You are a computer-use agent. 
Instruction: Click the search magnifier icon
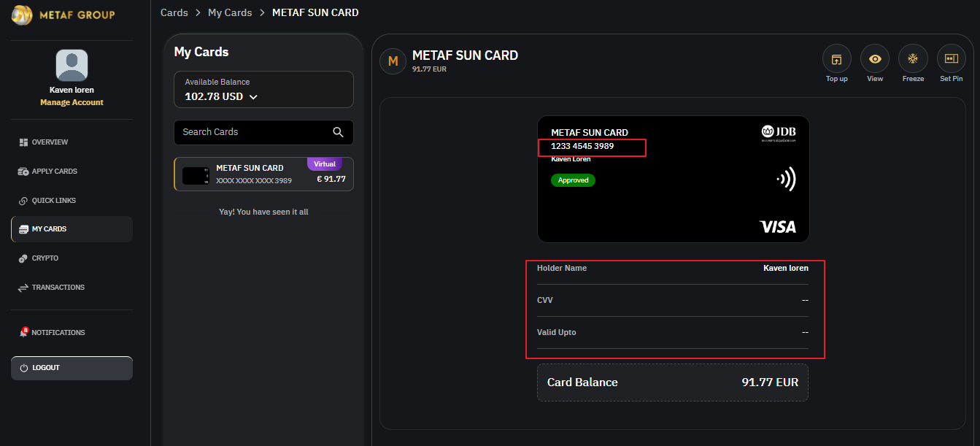tap(338, 132)
